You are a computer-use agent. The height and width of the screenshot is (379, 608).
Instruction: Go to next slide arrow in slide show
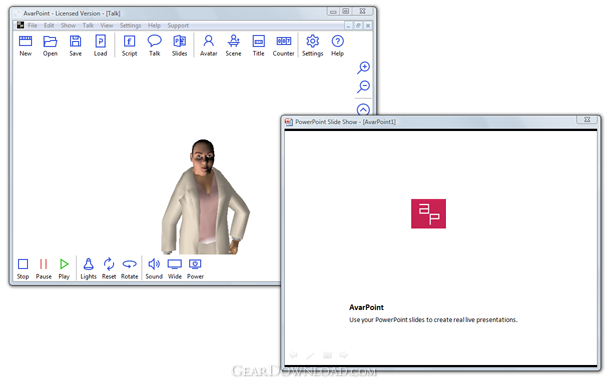pos(344,355)
